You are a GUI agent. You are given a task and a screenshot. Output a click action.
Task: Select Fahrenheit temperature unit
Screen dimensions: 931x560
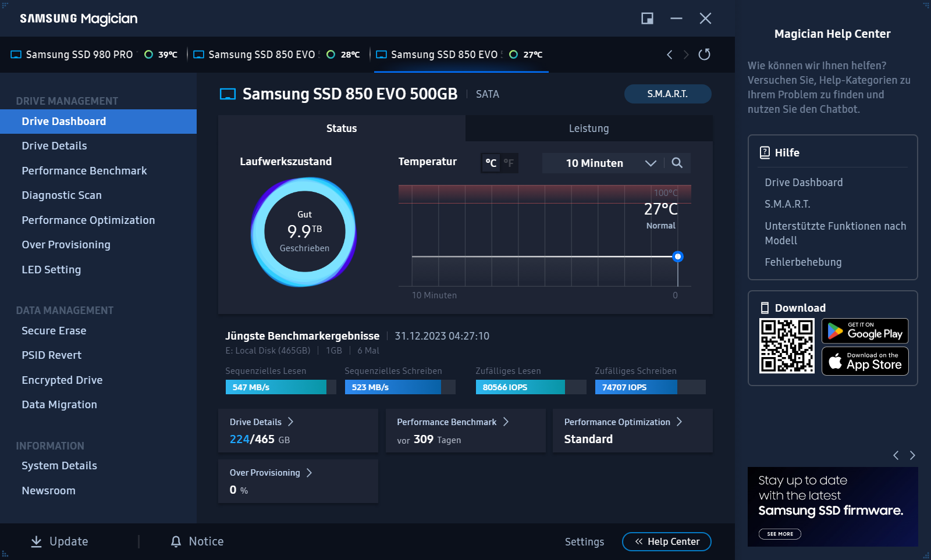[509, 163]
